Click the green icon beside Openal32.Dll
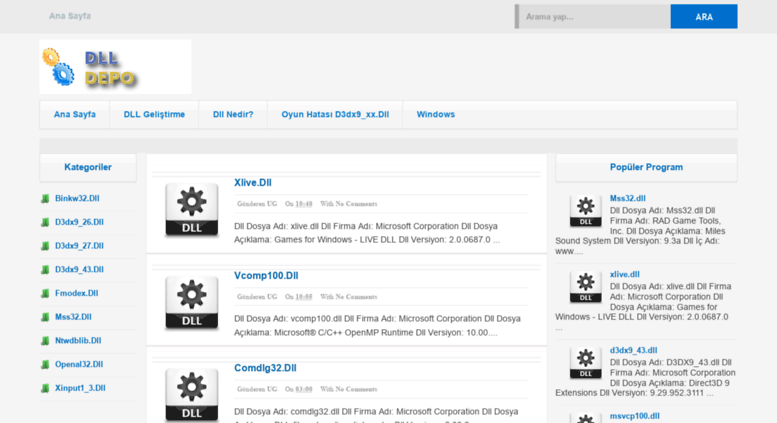Image resolution: width=777 pixels, height=423 pixels. coord(45,365)
